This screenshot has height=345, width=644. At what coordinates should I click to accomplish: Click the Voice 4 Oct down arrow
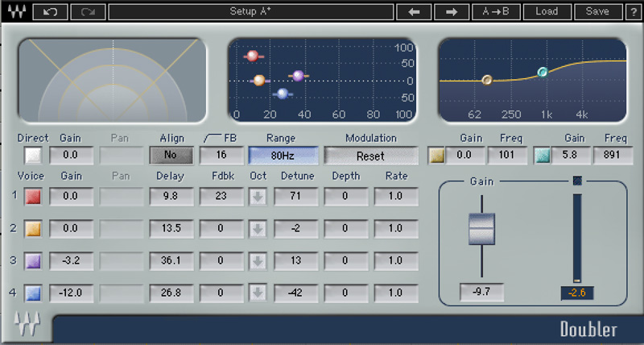tap(258, 293)
